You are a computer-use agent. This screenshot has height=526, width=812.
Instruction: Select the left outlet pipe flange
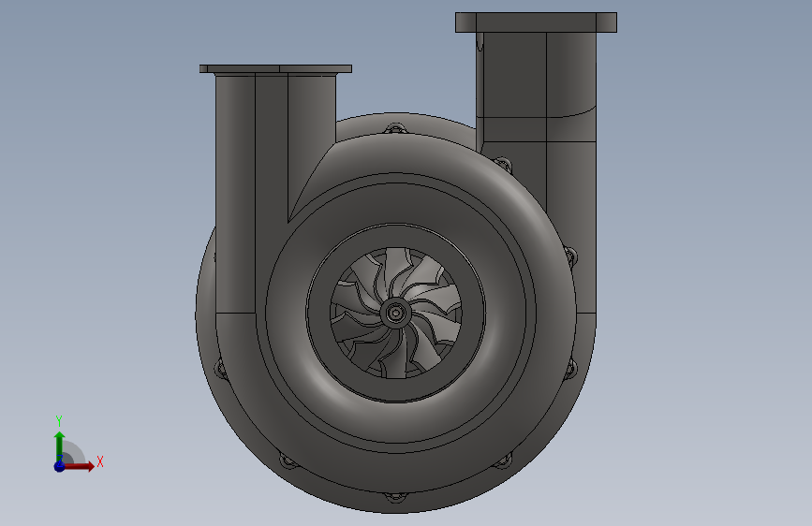pyautogui.click(x=275, y=69)
